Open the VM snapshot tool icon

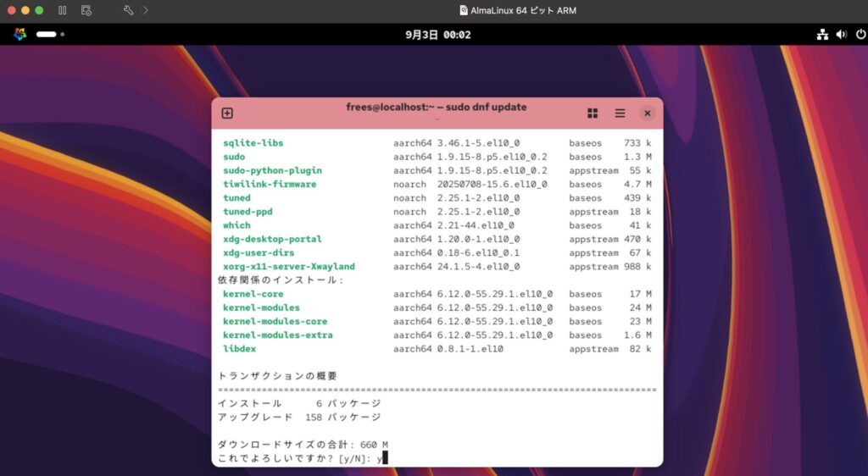click(x=86, y=10)
